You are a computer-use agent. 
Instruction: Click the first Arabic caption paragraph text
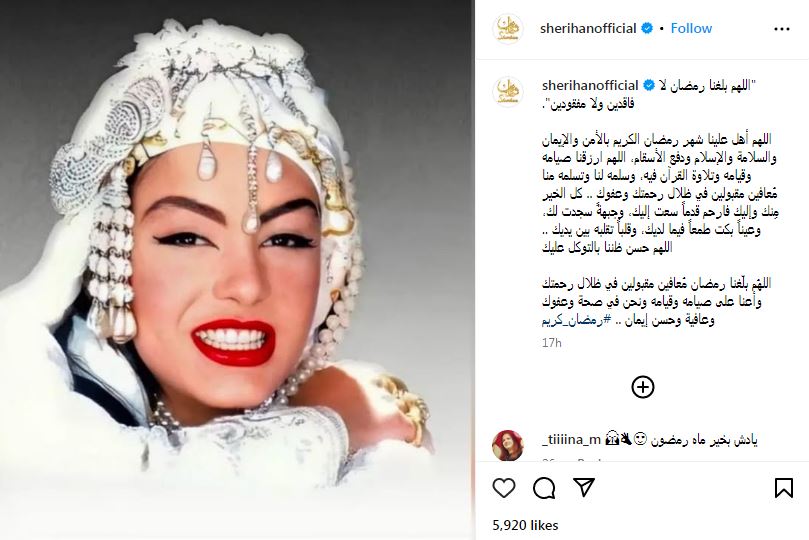click(659, 193)
